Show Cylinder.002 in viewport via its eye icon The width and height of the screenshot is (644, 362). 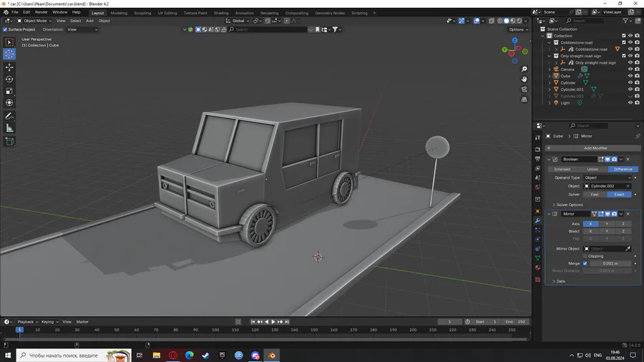pyautogui.click(x=630, y=96)
